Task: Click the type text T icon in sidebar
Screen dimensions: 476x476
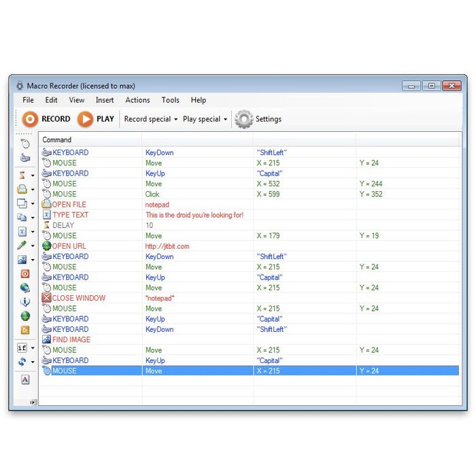Action: [x=22, y=232]
